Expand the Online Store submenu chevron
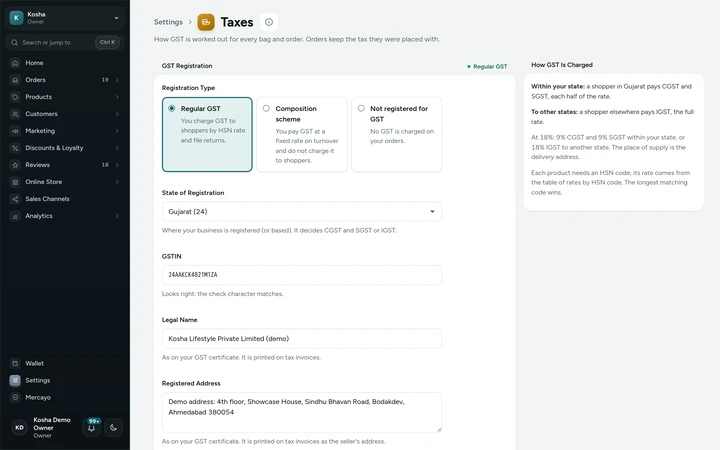 (x=117, y=182)
